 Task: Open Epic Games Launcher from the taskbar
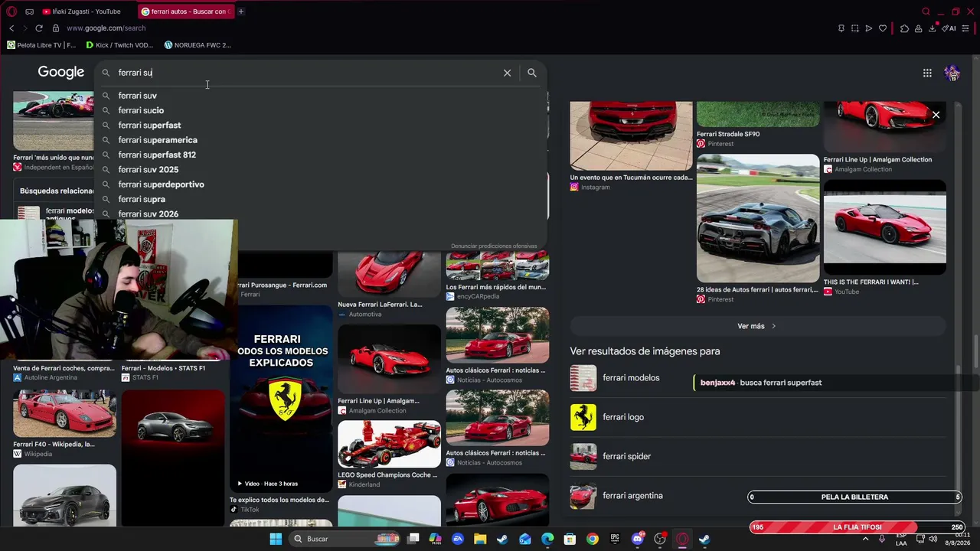(615, 539)
